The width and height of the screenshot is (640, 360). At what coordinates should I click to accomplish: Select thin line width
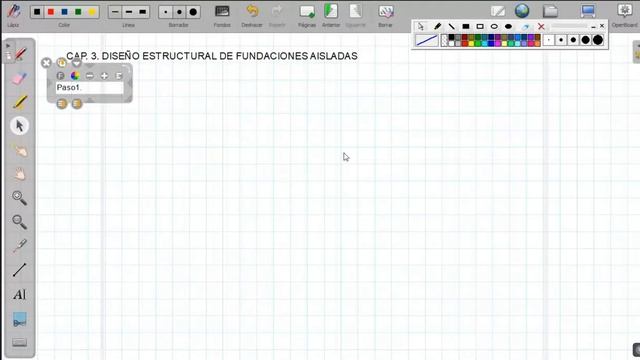(115, 12)
